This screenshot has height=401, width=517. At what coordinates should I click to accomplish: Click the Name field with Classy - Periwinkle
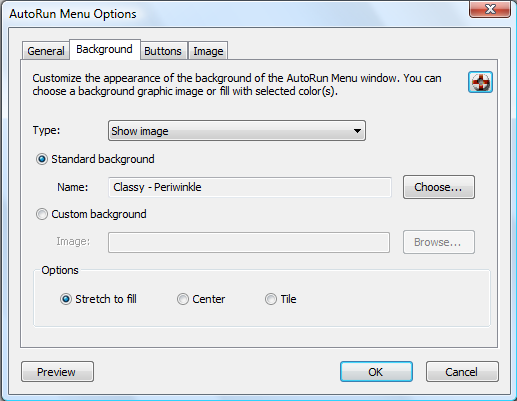250,187
